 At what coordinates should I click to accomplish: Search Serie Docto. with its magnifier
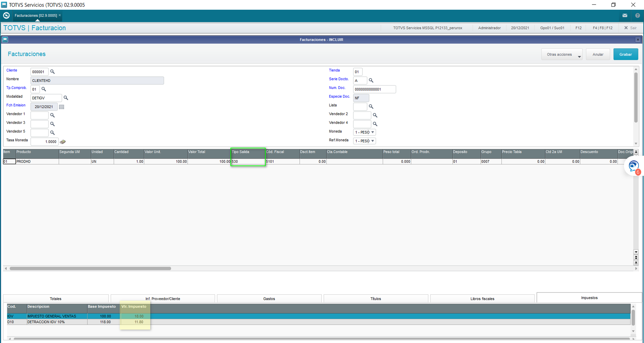pos(371,80)
